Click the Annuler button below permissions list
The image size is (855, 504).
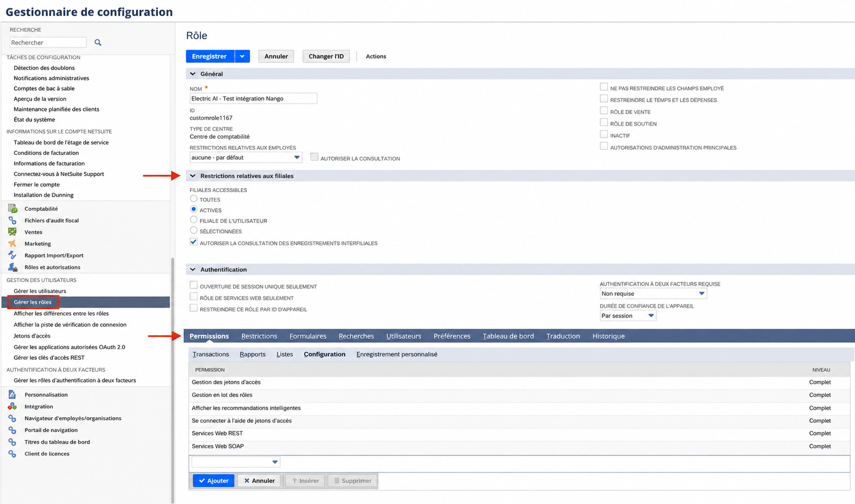(259, 480)
